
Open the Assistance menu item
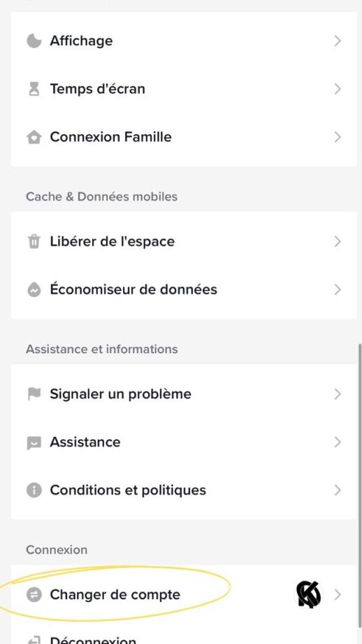point(184,442)
